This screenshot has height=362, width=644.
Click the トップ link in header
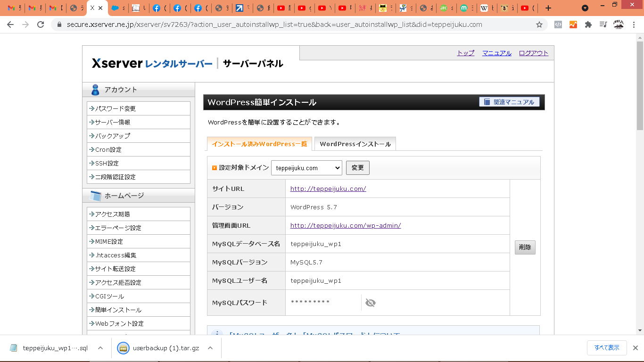click(x=466, y=53)
